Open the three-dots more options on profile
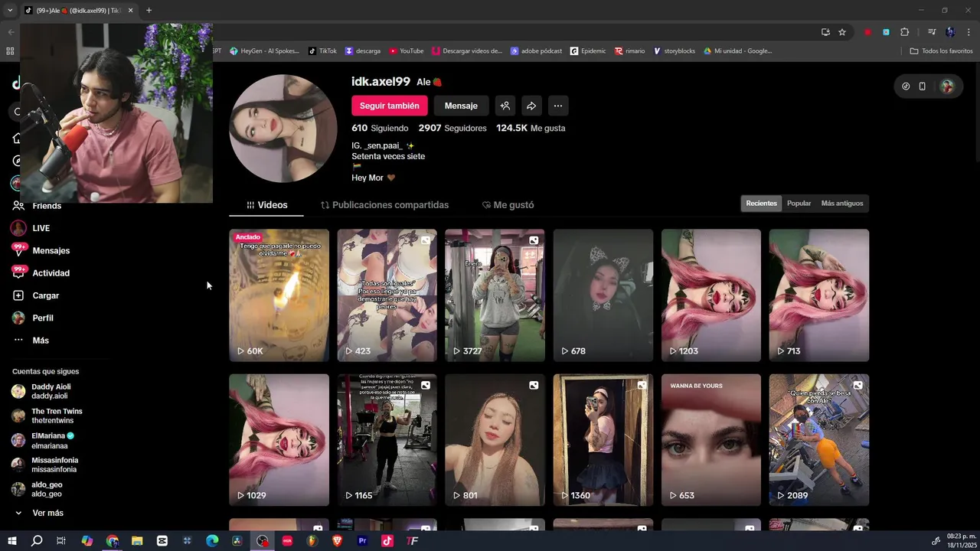The image size is (980, 551). tap(558, 106)
